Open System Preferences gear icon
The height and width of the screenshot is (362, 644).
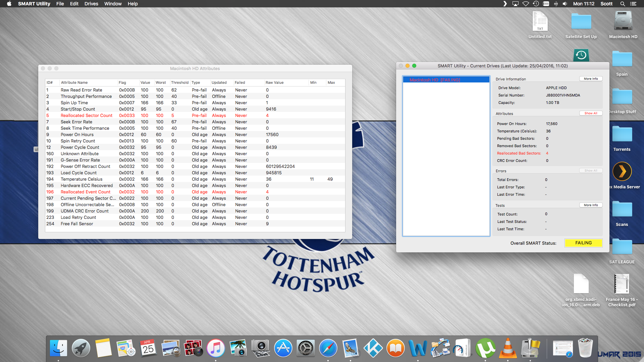pyautogui.click(x=306, y=348)
